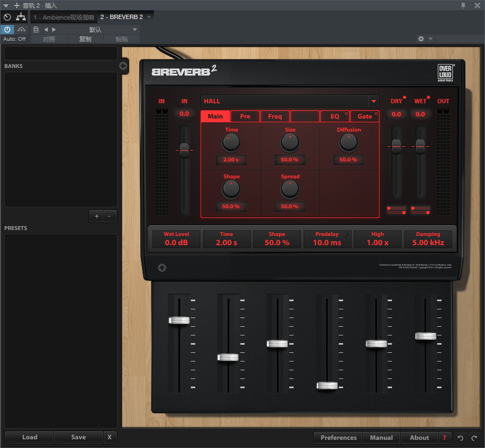
Task: Toggle the red dot above DRY
Action: [x=405, y=97]
